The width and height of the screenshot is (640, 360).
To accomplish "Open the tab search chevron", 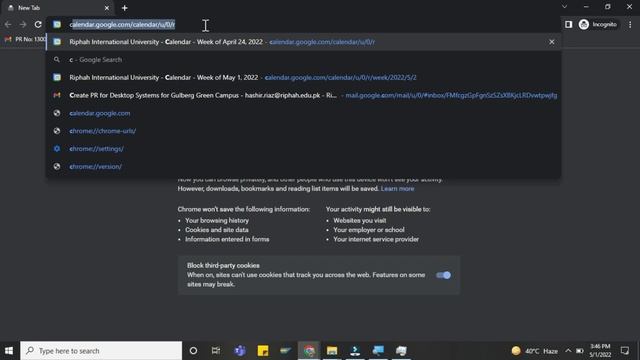I will tap(564, 7).
